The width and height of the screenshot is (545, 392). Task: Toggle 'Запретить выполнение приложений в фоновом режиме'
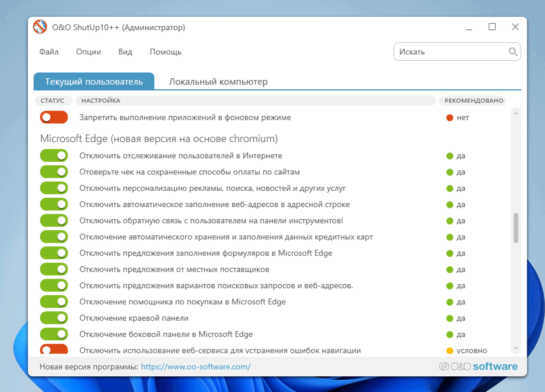coord(54,117)
